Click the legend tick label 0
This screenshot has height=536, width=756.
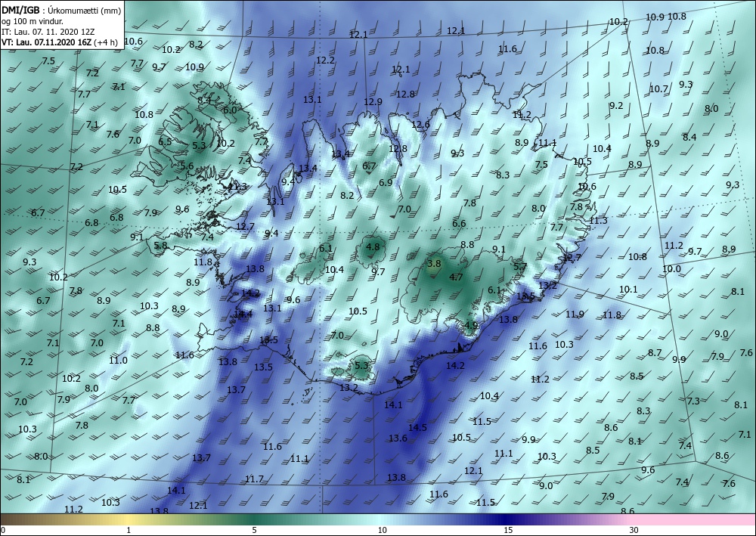pos(3,530)
